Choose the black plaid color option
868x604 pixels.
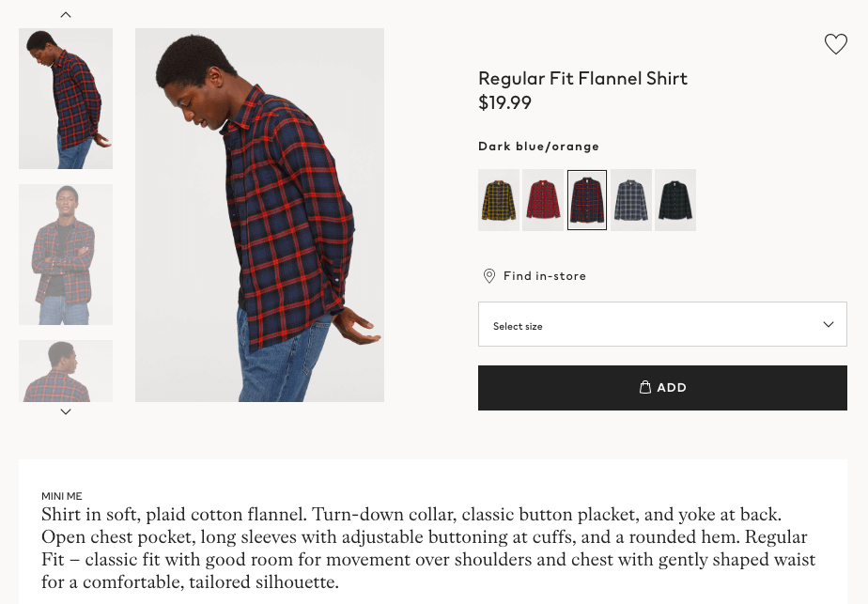(675, 199)
